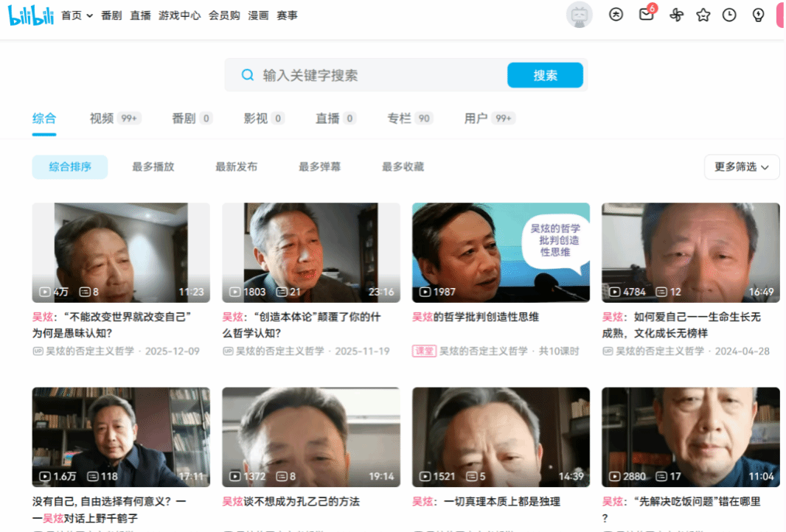Switch to the 视频 tab

pos(102,119)
